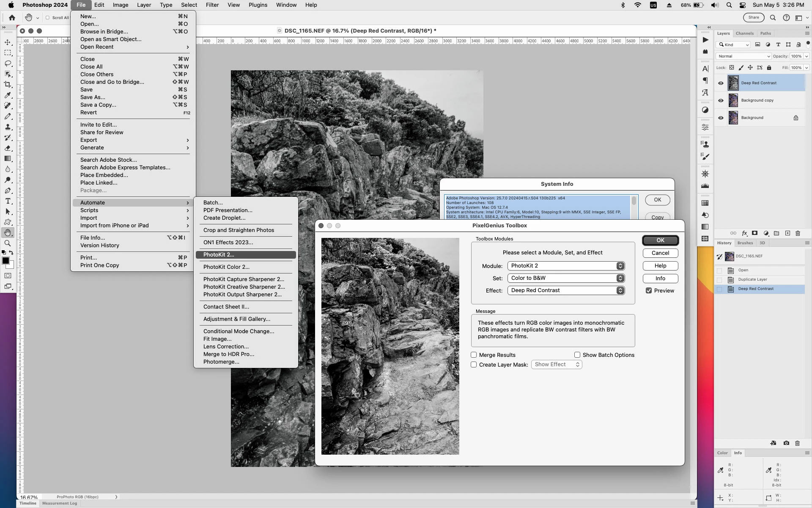Image resolution: width=812 pixels, height=508 pixels.
Task: Select the Crop tool in toolbar
Action: click(x=8, y=85)
